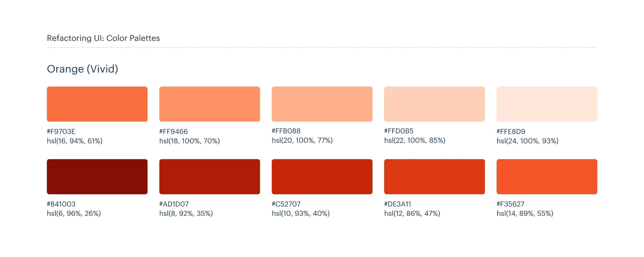Pick the #AD1D07 dark red swatch
This screenshot has height=257, width=644.
(x=209, y=177)
